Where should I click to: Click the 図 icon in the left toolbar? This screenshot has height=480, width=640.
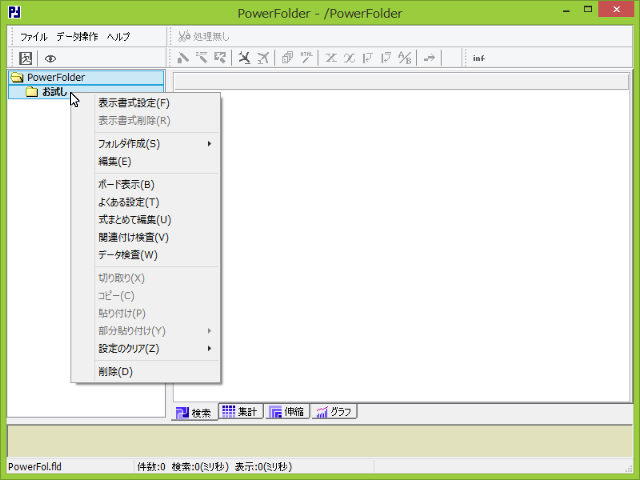point(25,58)
